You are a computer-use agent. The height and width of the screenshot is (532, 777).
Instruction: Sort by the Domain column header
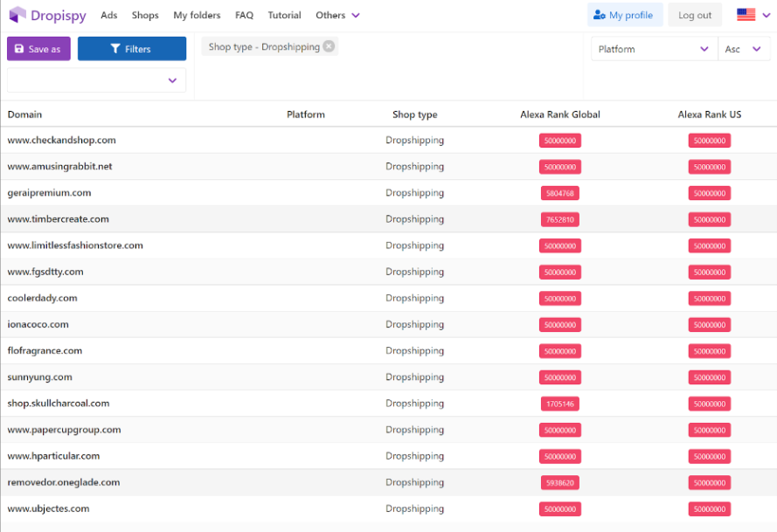[24, 114]
